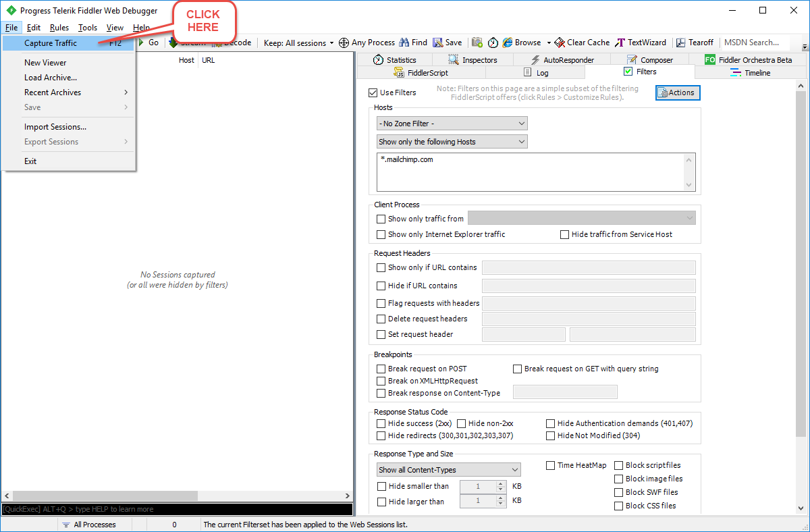Tick Hide success (2xx) checkbox
This screenshot has height=532, width=810.
pos(381,423)
